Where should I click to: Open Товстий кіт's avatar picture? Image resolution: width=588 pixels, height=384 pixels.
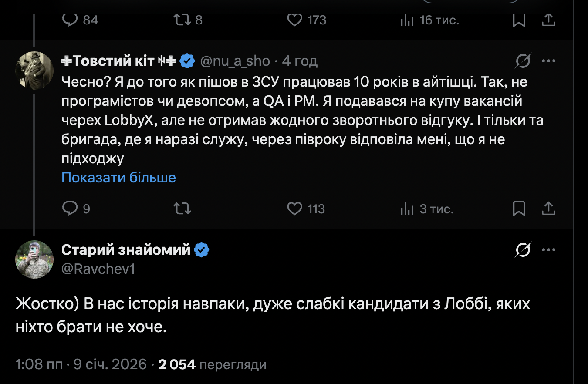[34, 71]
